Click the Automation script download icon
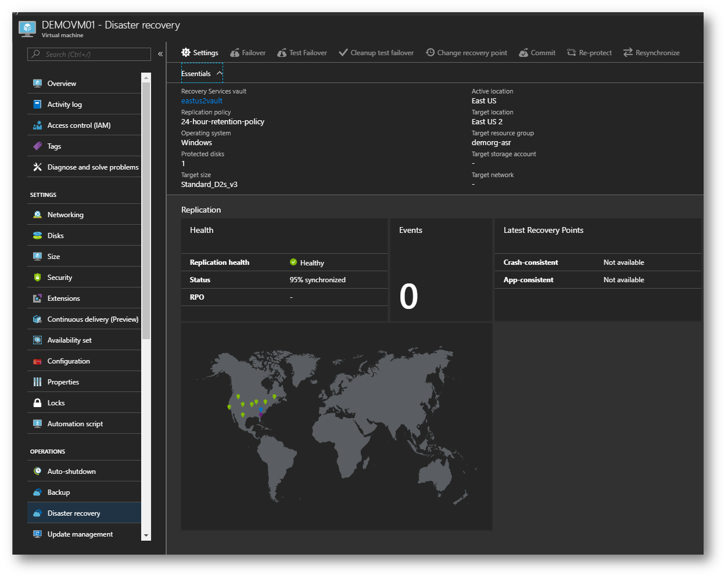The image size is (728, 579). tap(37, 423)
